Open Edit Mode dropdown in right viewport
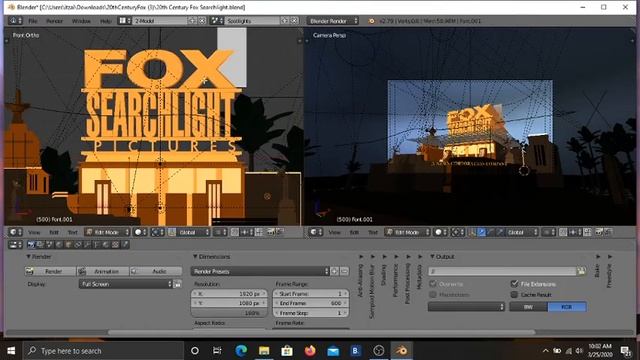 tap(408, 232)
